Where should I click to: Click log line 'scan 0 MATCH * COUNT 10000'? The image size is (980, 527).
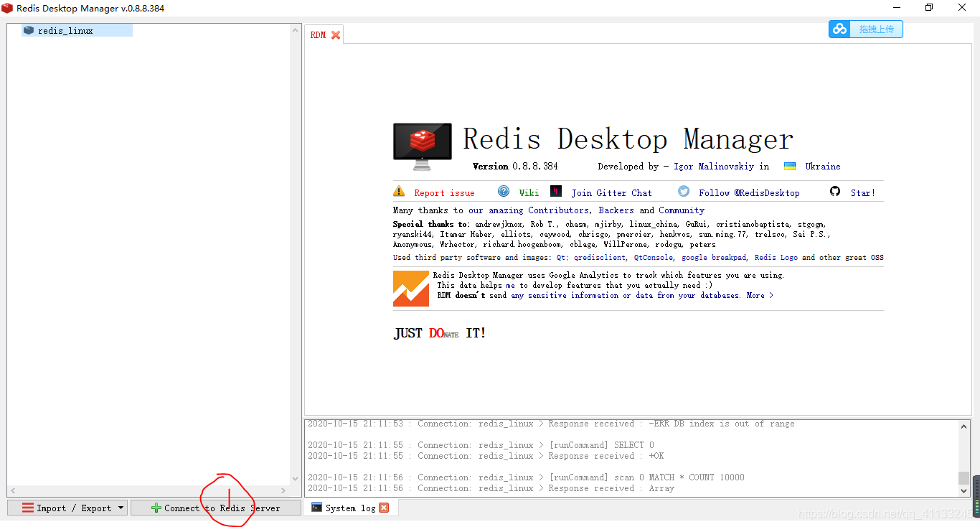pos(526,477)
